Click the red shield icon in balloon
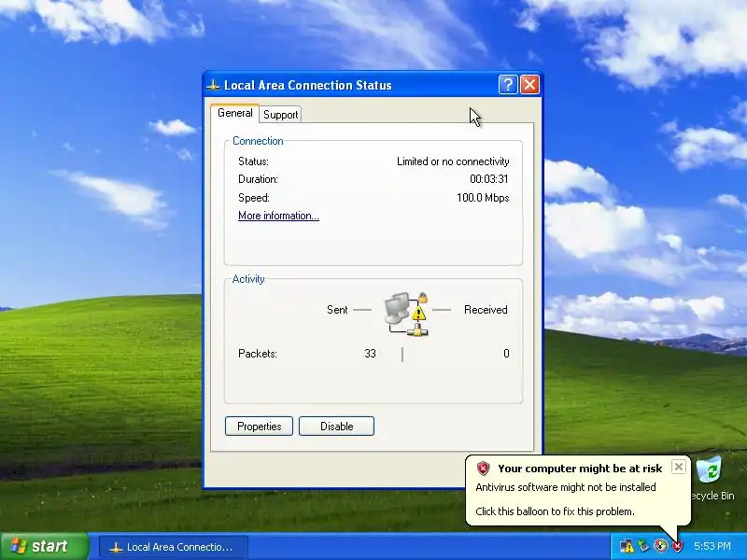Viewport: 747px width, 560px height. (483, 469)
